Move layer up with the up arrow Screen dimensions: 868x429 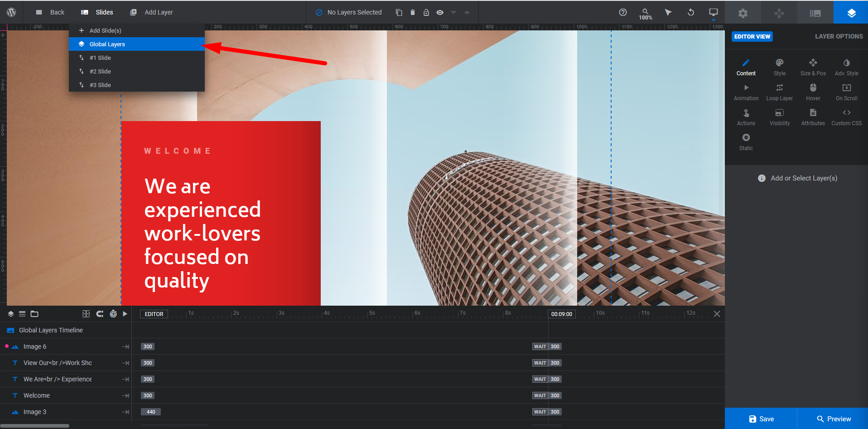point(467,12)
